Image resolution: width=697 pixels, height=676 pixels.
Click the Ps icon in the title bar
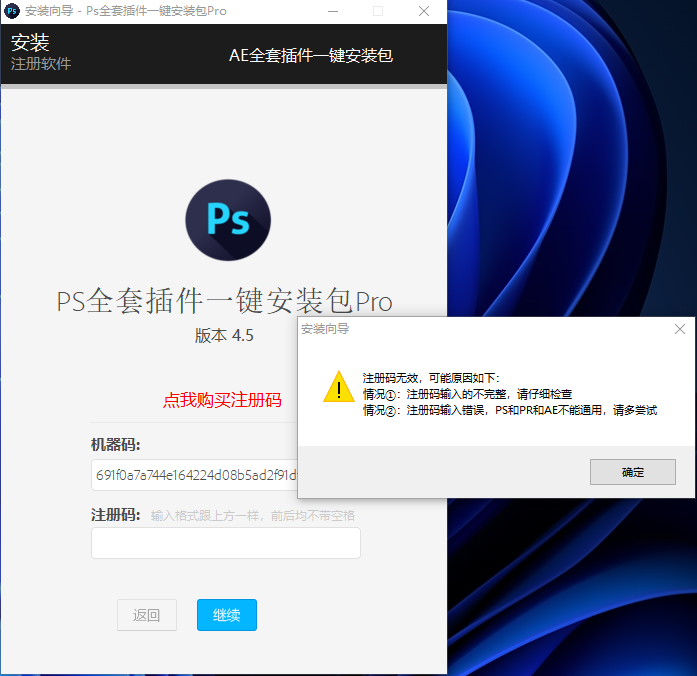(12, 11)
